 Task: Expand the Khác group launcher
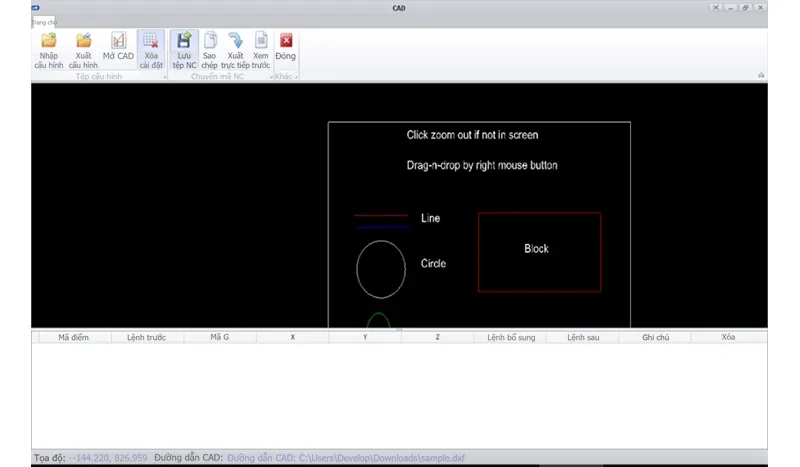coord(296,77)
